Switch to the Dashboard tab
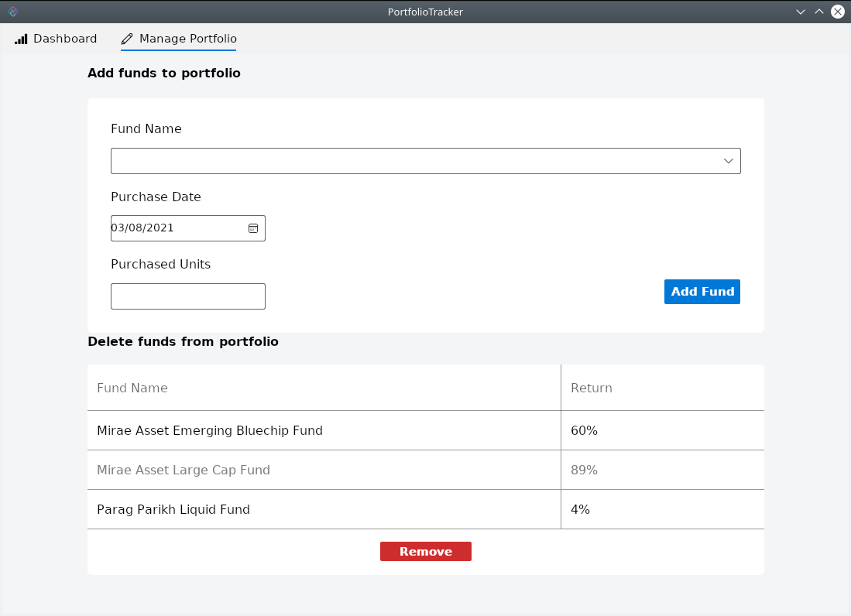This screenshot has height=616, width=851. click(56, 39)
